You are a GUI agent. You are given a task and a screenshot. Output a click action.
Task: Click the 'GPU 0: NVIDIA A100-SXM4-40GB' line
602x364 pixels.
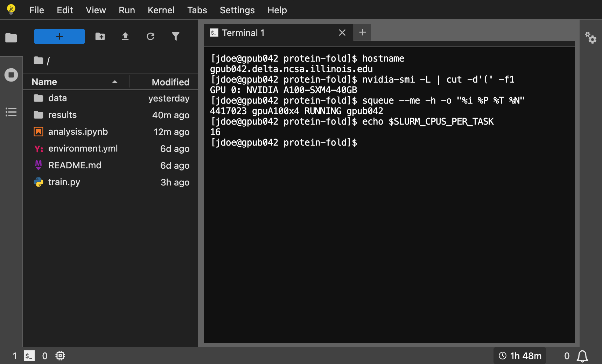[x=283, y=90]
